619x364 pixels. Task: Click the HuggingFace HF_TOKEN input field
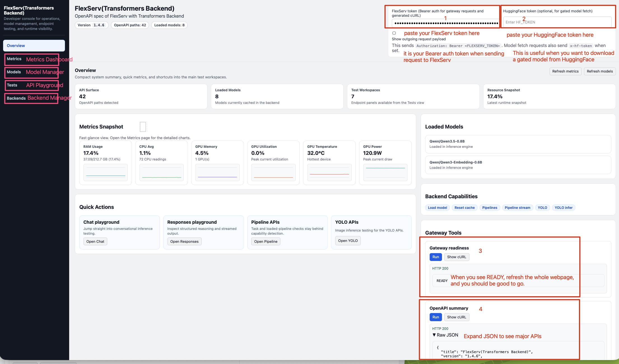pyautogui.click(x=557, y=22)
